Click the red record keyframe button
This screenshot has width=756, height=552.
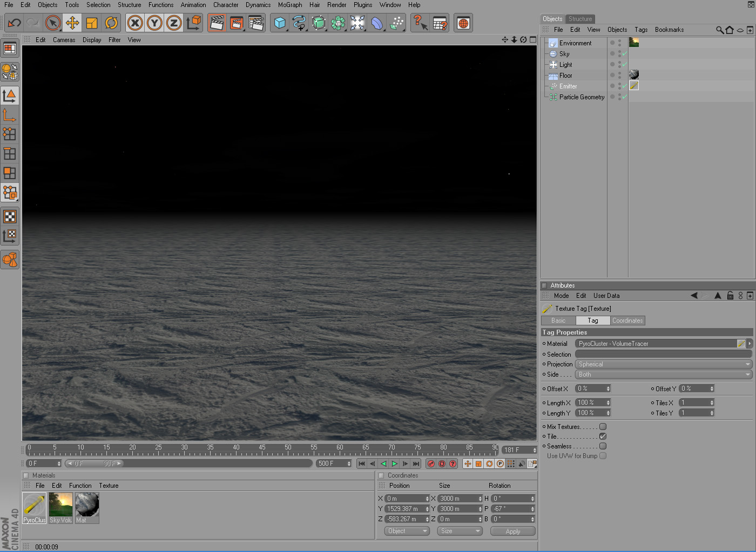(431, 464)
